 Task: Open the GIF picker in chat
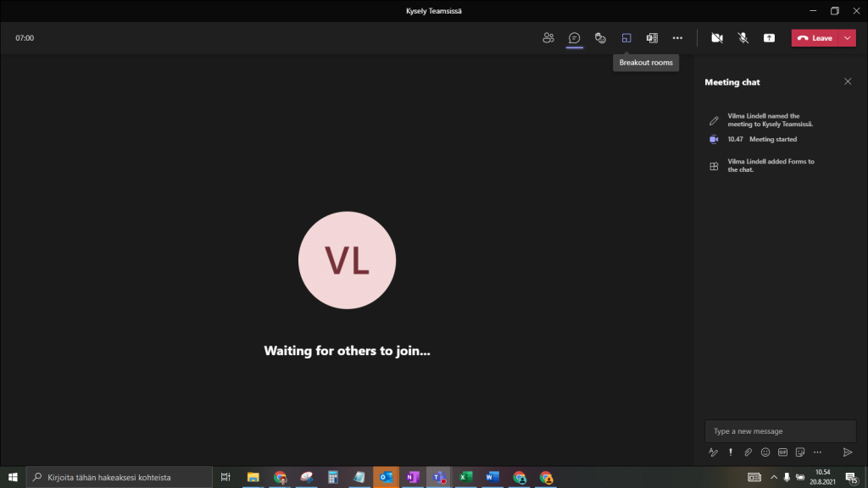[782, 452]
